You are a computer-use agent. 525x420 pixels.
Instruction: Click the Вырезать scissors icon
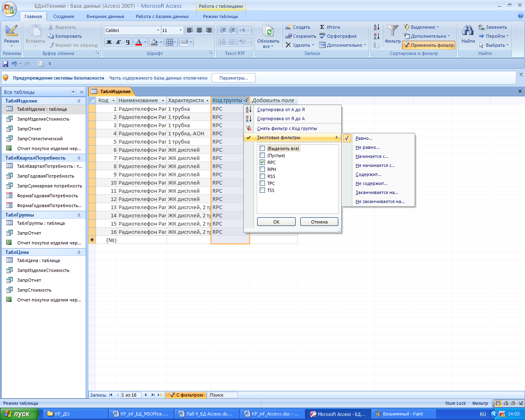coord(51,27)
